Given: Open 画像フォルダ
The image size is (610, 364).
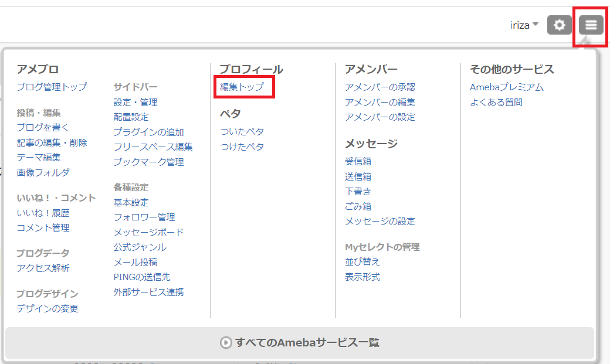Looking at the screenshot, I should pos(43,172).
